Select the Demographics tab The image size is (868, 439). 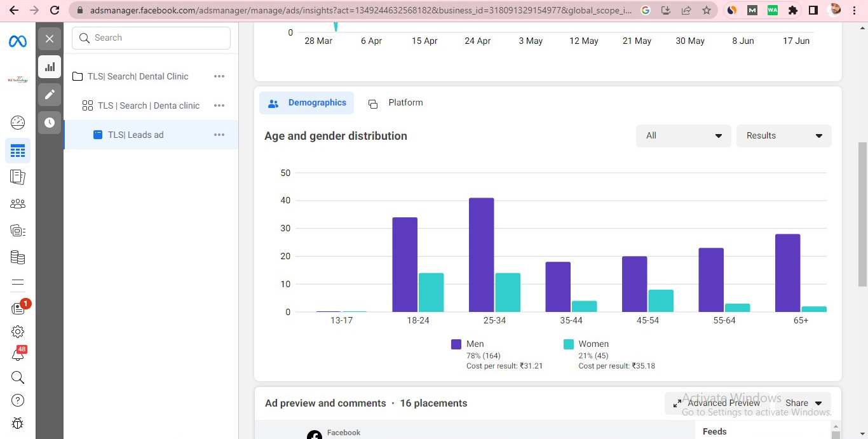tap(307, 103)
